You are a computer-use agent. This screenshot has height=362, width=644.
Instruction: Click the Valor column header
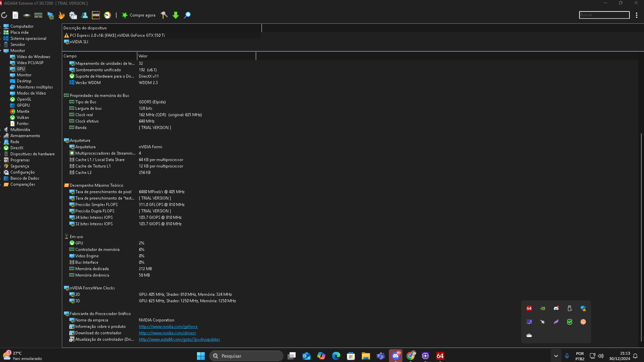tap(196, 56)
